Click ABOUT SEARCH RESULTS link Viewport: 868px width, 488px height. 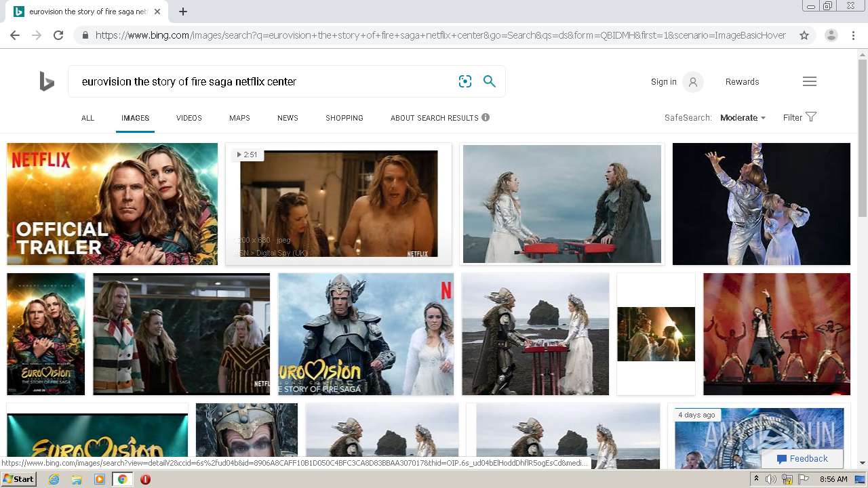tap(435, 118)
